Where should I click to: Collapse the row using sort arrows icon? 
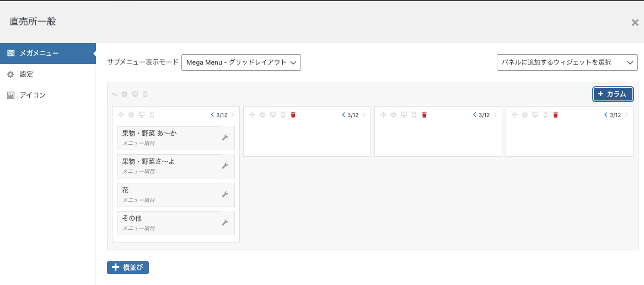coord(115,94)
